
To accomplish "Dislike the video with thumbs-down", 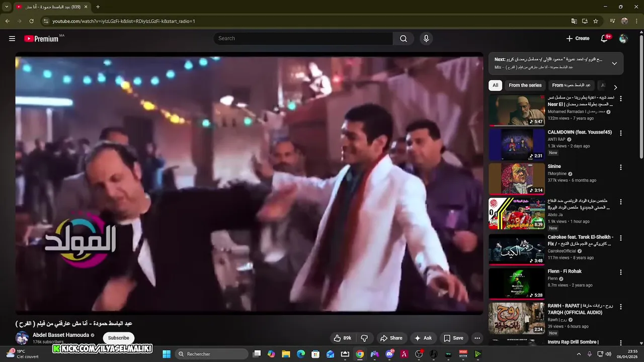I will tap(364, 338).
